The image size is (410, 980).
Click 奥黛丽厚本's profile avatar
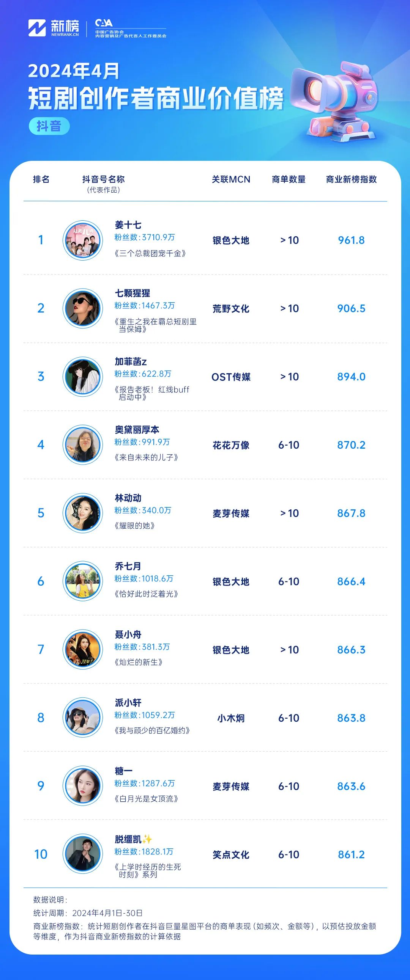pyautogui.click(x=83, y=445)
